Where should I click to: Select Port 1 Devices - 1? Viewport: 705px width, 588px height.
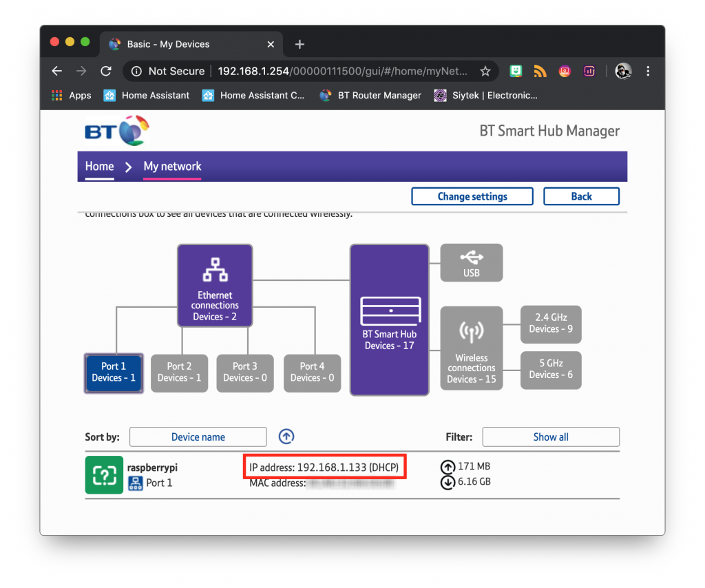114,373
